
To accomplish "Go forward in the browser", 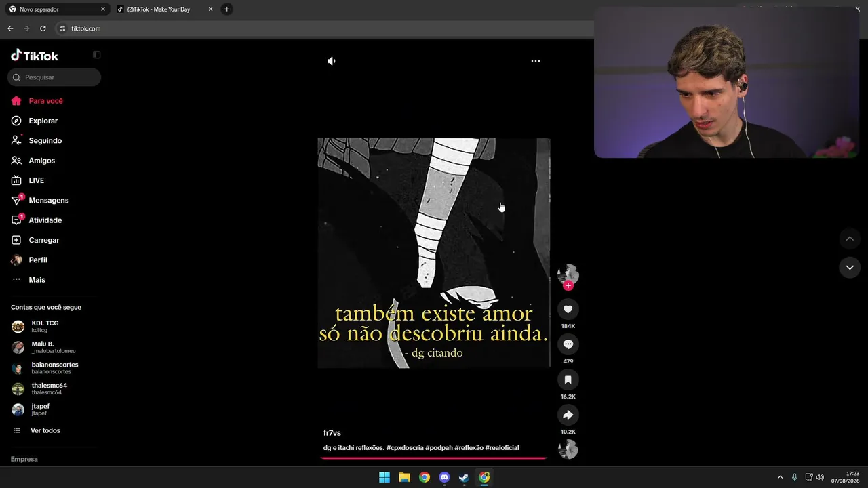I will click(x=26, y=28).
